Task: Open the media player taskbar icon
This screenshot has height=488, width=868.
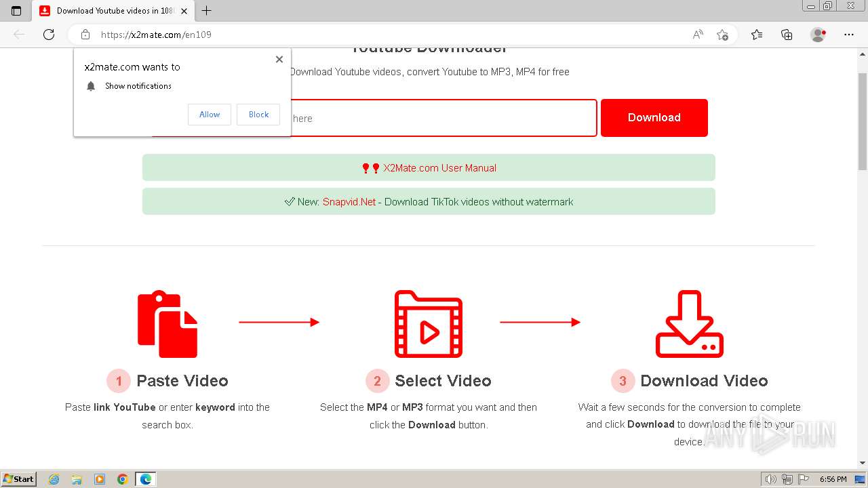Action: pyautogui.click(x=100, y=479)
